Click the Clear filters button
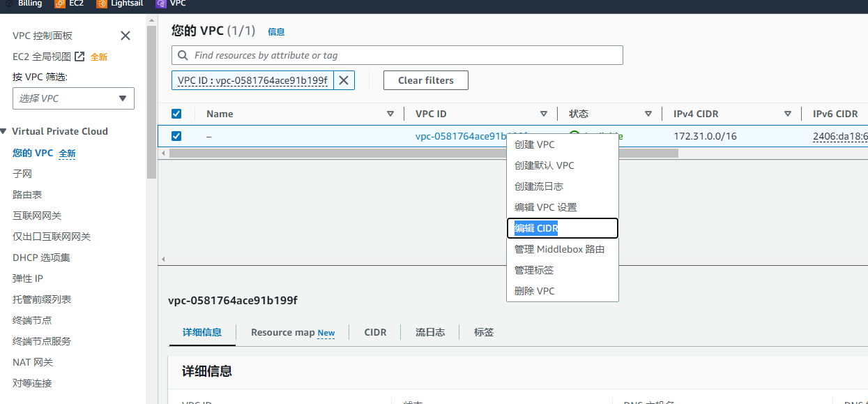This screenshot has width=868, height=404. [425, 80]
